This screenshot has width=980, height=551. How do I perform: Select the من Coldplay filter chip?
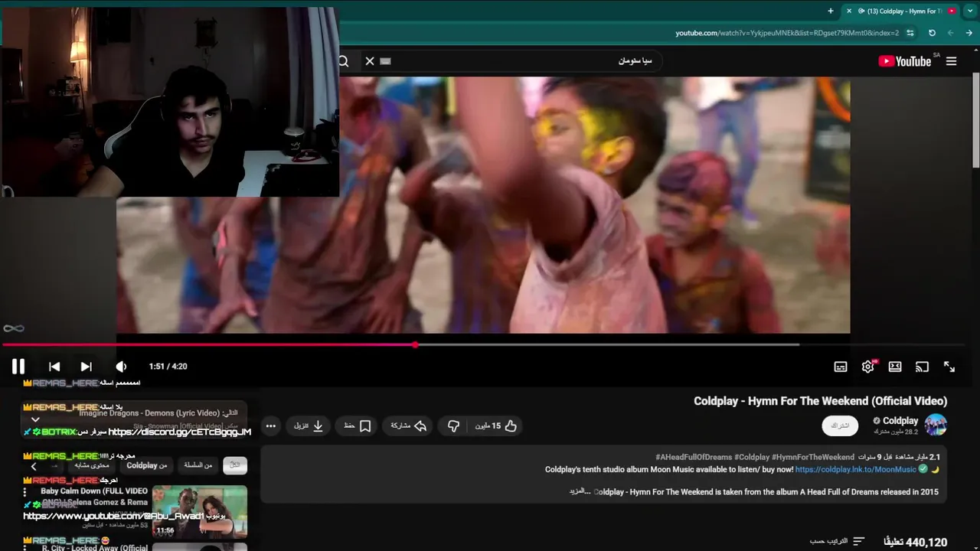(147, 465)
